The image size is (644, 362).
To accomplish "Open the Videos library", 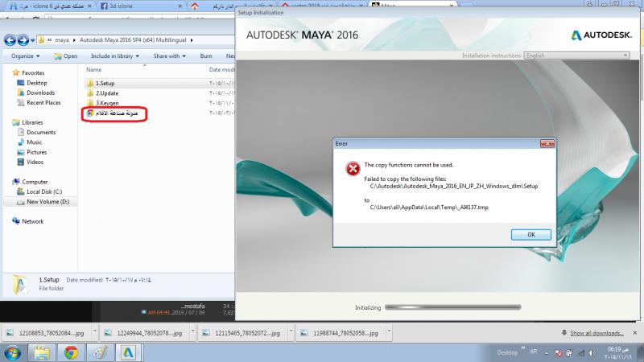I will (35, 162).
